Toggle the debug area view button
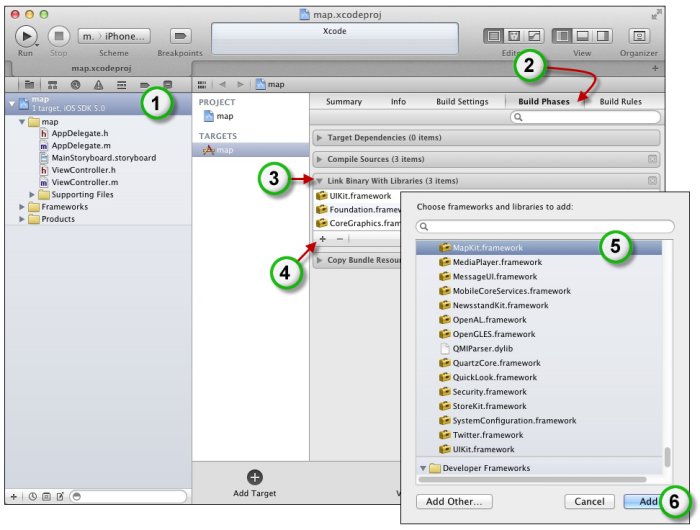The image size is (700, 530). (582, 36)
